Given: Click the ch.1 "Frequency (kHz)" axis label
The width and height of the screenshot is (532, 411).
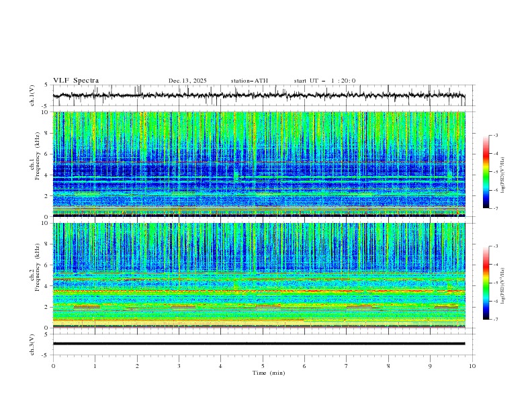Looking at the screenshot, I should [37, 154].
